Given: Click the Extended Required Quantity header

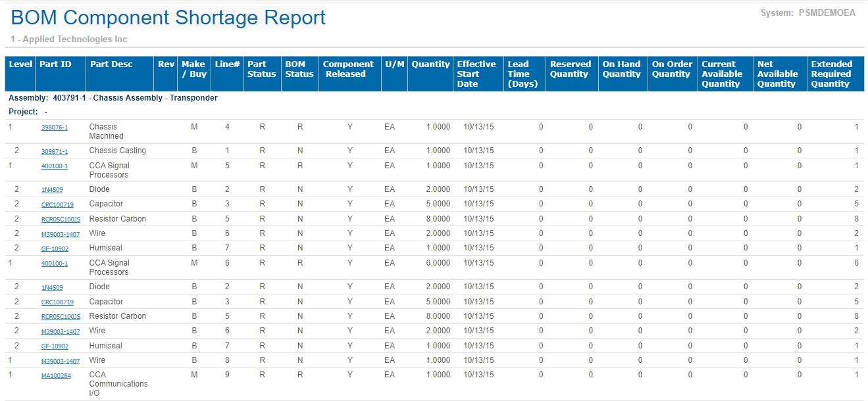Looking at the screenshot, I should point(832,74).
